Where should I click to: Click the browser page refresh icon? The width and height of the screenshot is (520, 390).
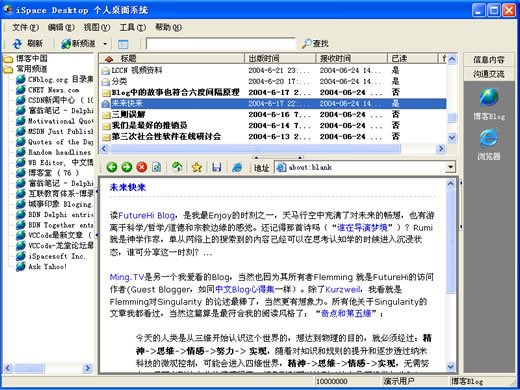tap(156, 167)
